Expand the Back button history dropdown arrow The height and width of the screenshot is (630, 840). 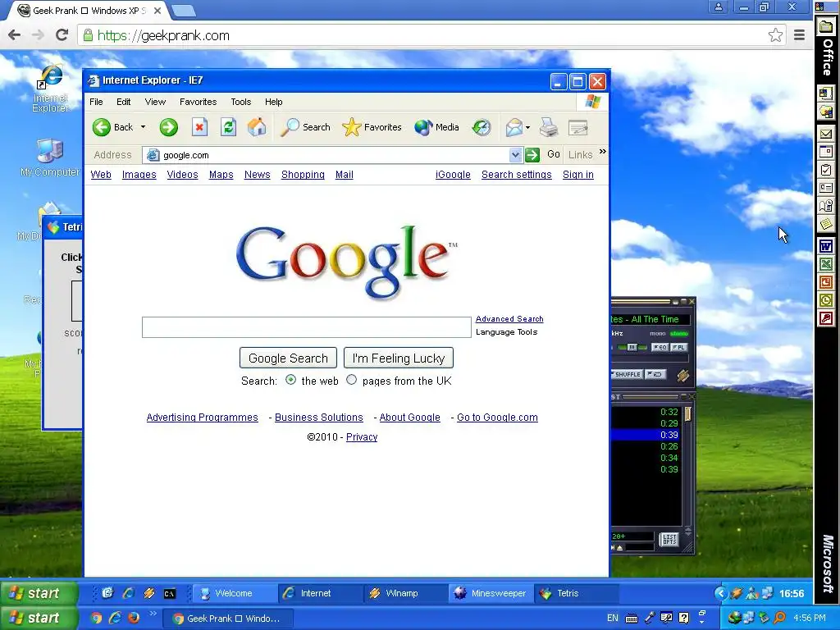pyautogui.click(x=143, y=127)
